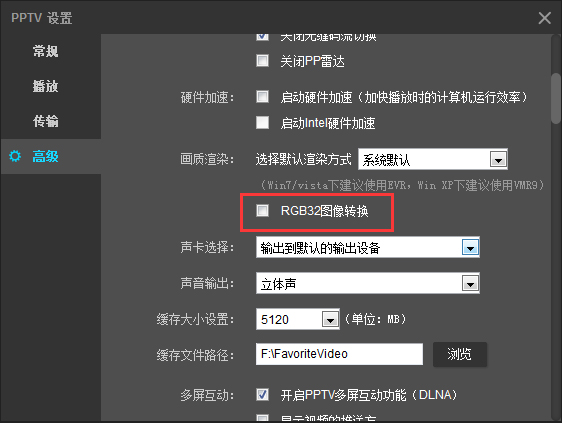Toggle the partially visible top checkbox 关闭无缝码流切换

coord(262,37)
